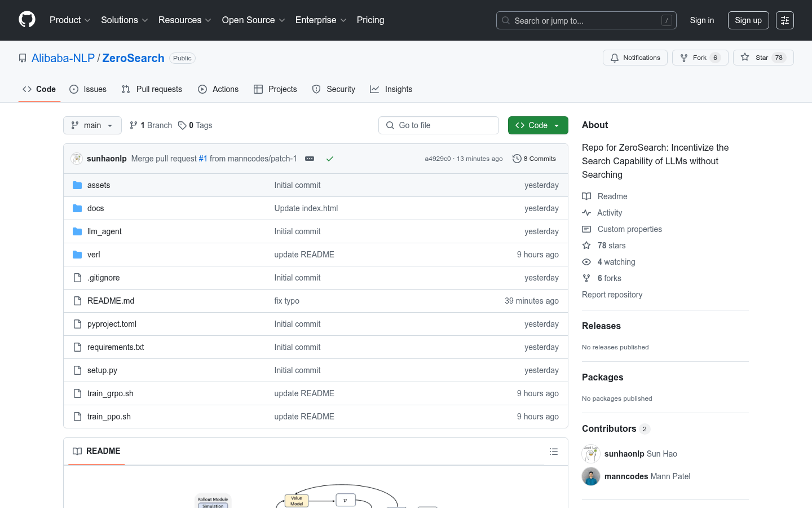
Task: Click the Go to file input
Action: pos(439,125)
